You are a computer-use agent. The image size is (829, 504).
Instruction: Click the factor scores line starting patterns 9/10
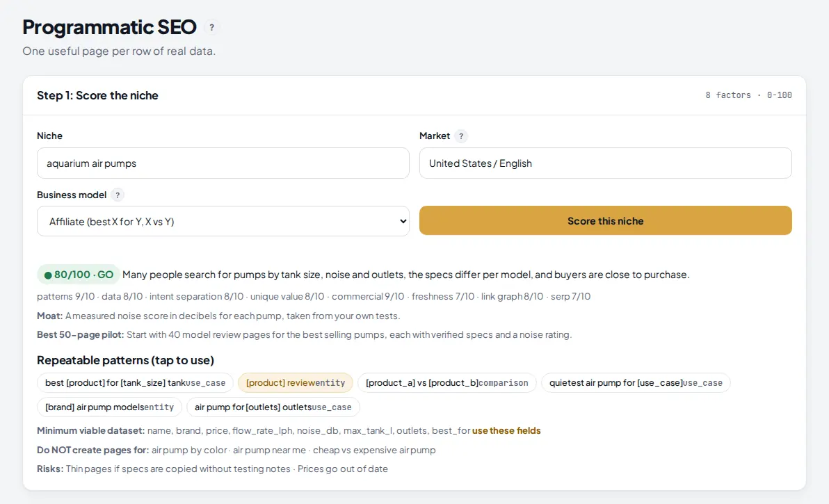pos(314,296)
